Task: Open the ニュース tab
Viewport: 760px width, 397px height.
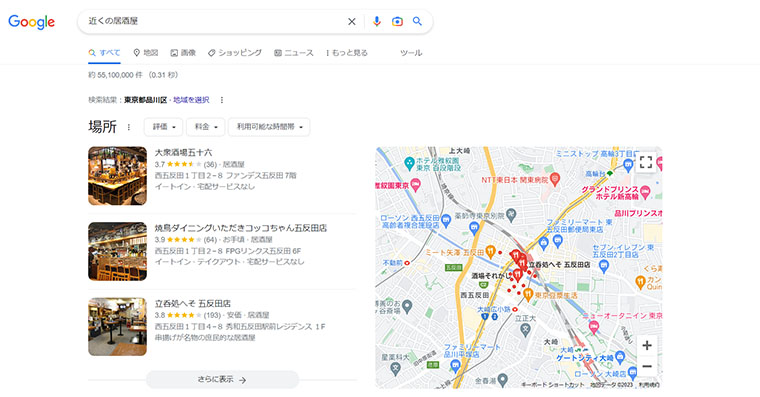Action: [x=294, y=53]
